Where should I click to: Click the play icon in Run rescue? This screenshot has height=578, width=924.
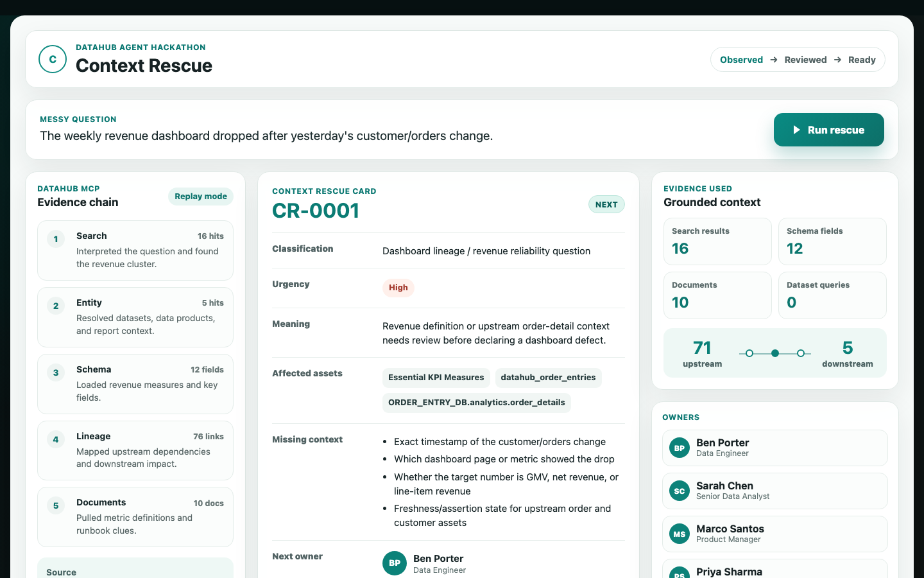tap(796, 130)
